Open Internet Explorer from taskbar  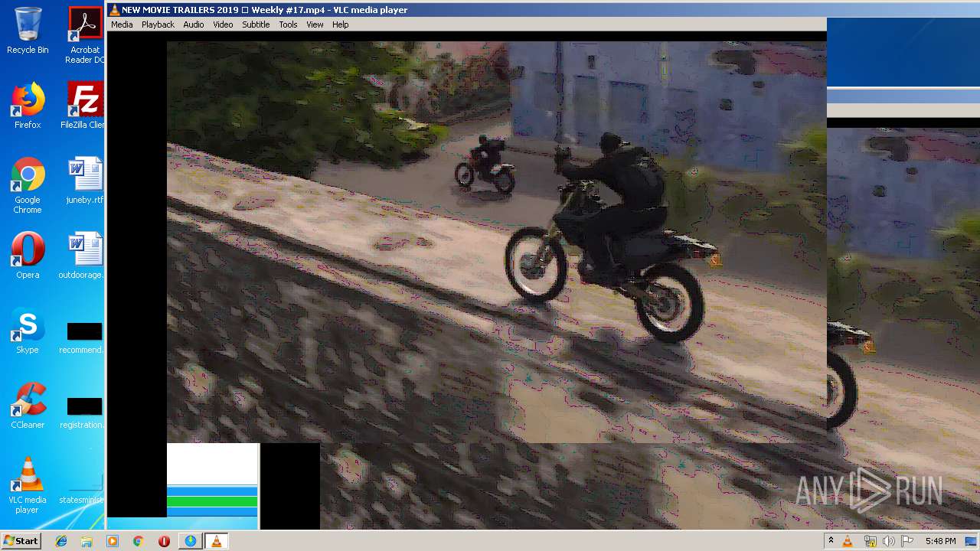pos(61,541)
